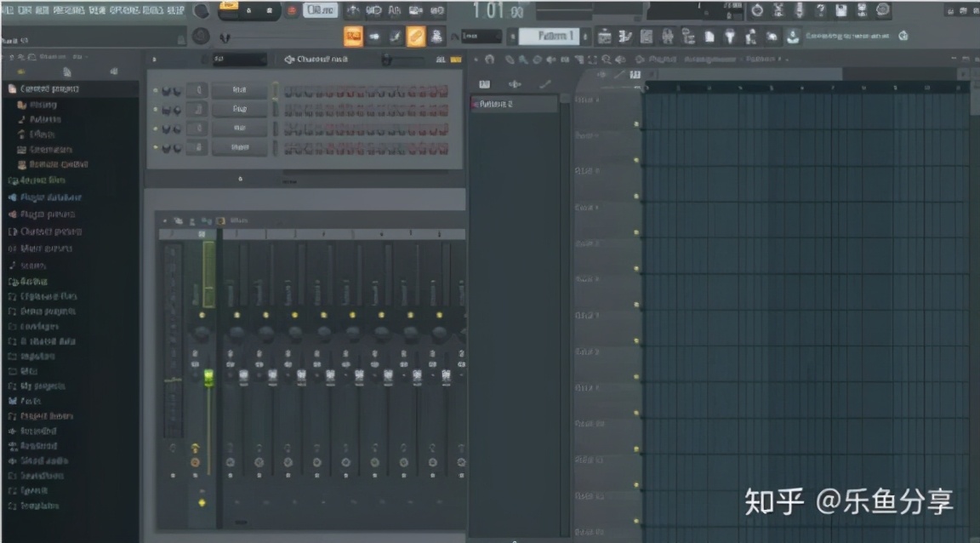980x543 pixels.
Task: Click the Mixer icon in the main toolbar
Action: click(x=668, y=37)
